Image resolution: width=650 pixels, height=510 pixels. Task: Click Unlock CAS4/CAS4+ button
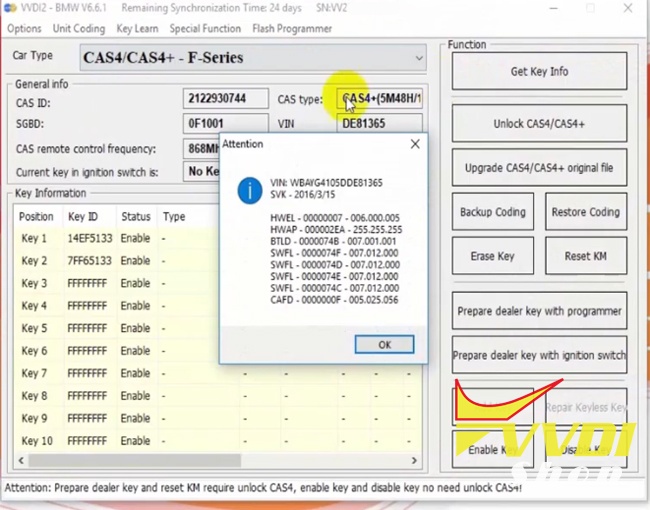tap(539, 124)
